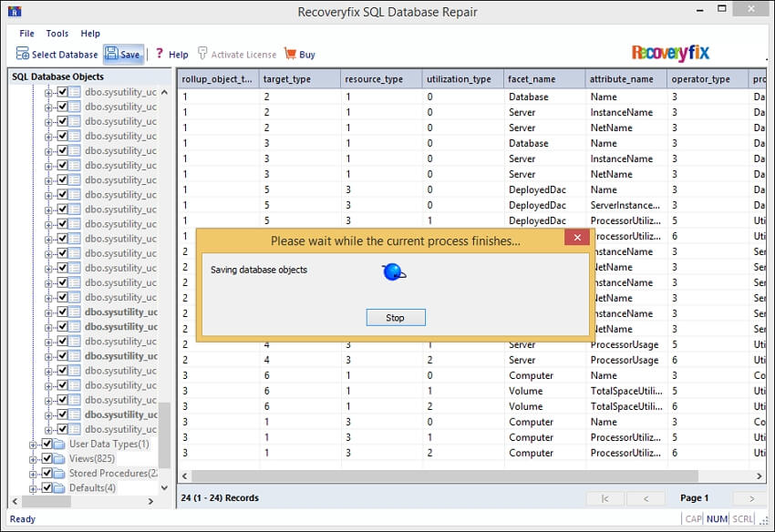Click the ServerInstance... attribute cell
The width and height of the screenshot is (775, 532).
(x=626, y=205)
